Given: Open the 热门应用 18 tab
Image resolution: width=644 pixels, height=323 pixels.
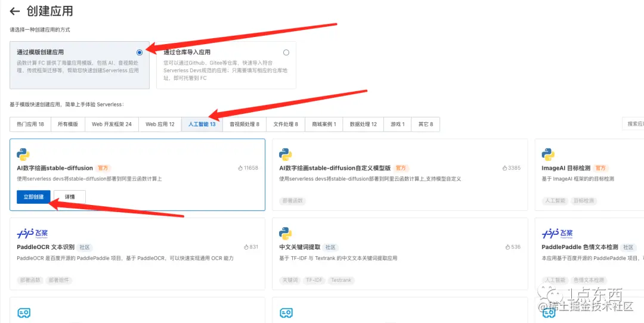Looking at the screenshot, I should coord(30,124).
